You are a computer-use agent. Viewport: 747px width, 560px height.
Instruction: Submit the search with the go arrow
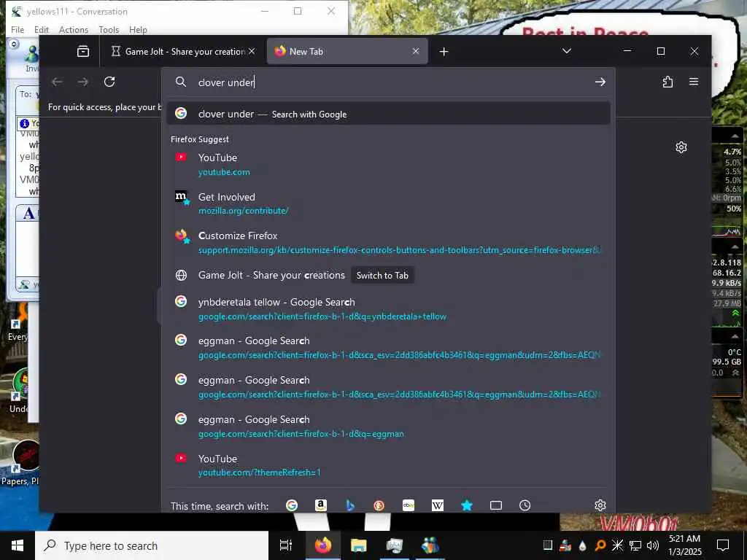600,82
